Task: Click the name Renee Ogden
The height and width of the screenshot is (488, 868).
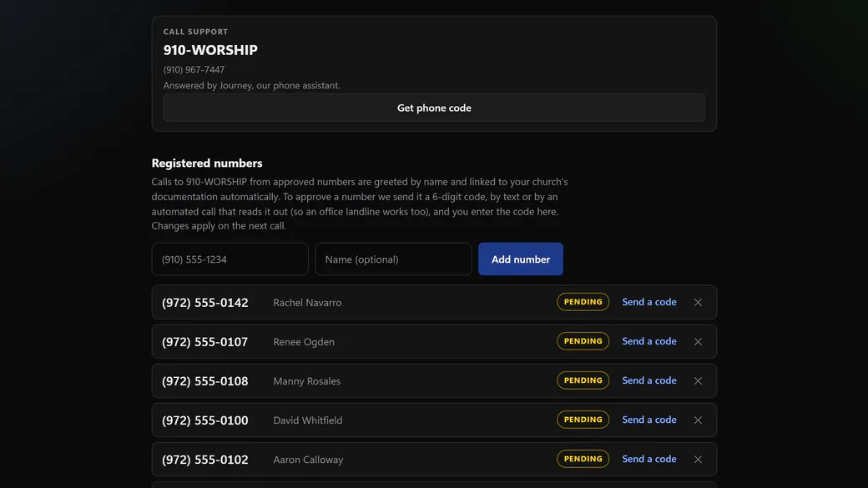Action: click(x=304, y=342)
